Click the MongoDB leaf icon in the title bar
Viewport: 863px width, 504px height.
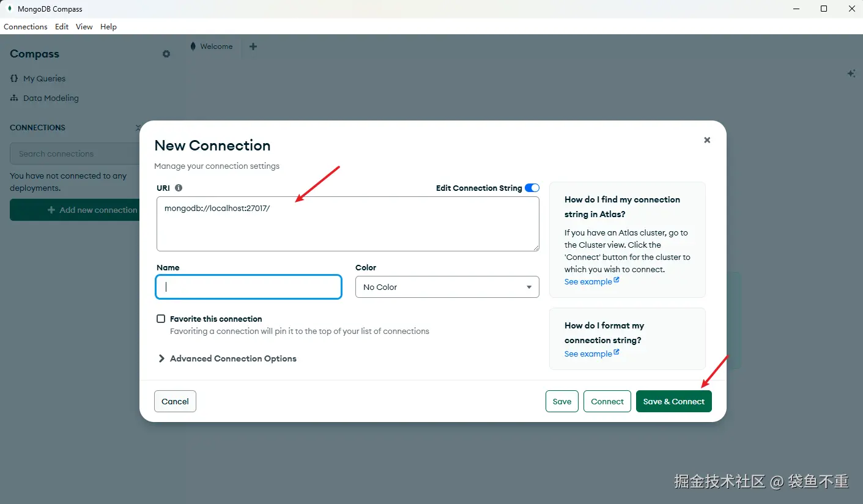click(10, 9)
